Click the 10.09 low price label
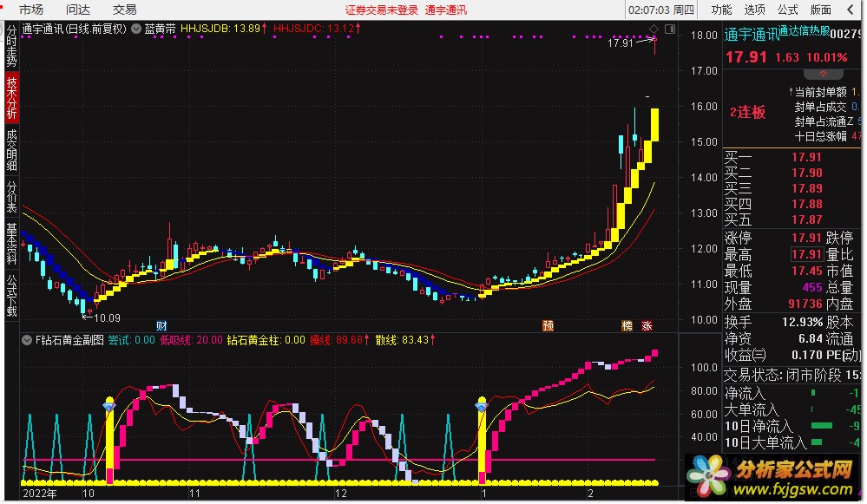Screen dimensions: 867x504 coord(107,317)
